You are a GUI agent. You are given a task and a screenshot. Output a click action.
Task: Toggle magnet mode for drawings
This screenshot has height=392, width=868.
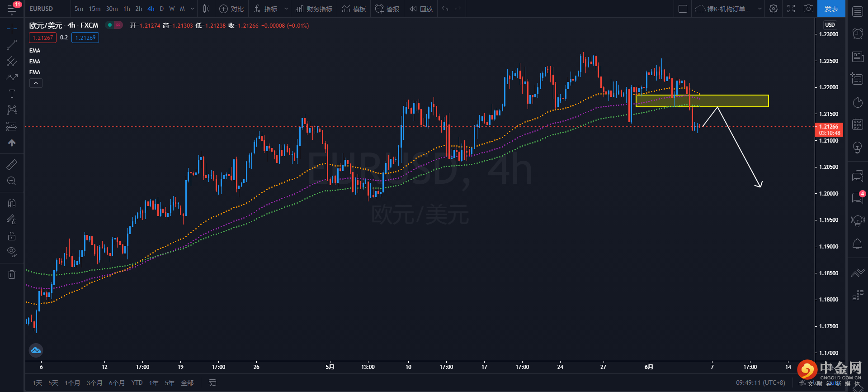(x=12, y=203)
